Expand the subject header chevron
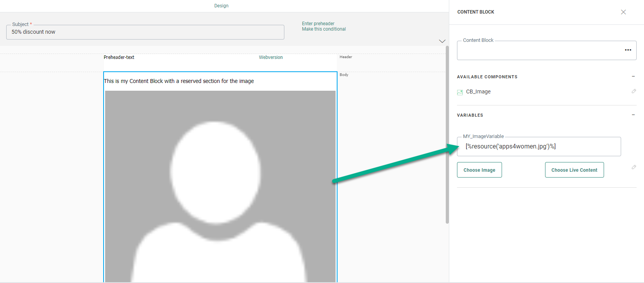Screen dimensions: 644x283 coord(442,41)
